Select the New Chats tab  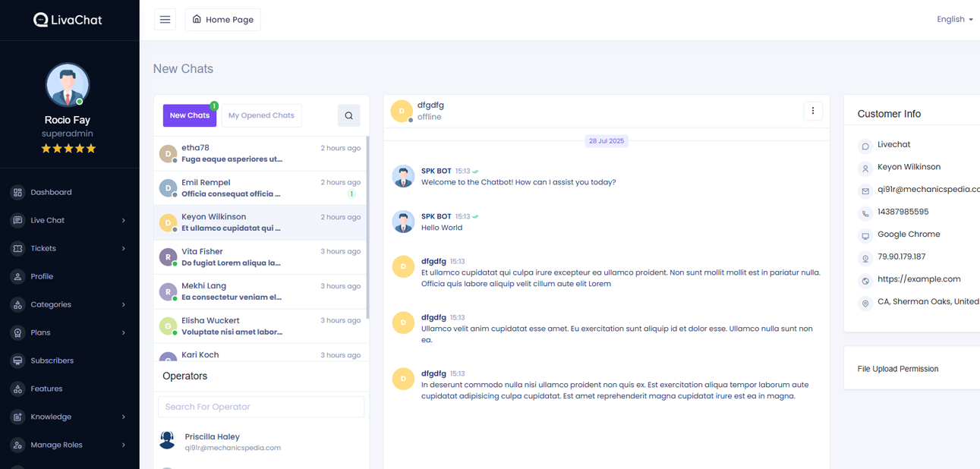(189, 116)
